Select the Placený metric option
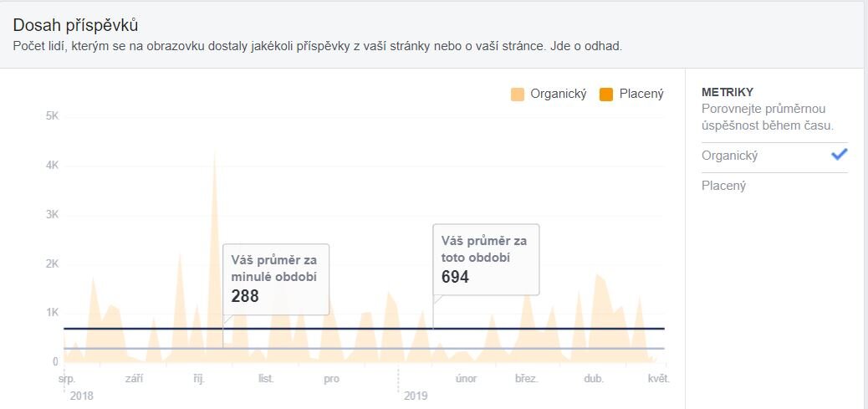Screen dimensions: 868x409 724,186
